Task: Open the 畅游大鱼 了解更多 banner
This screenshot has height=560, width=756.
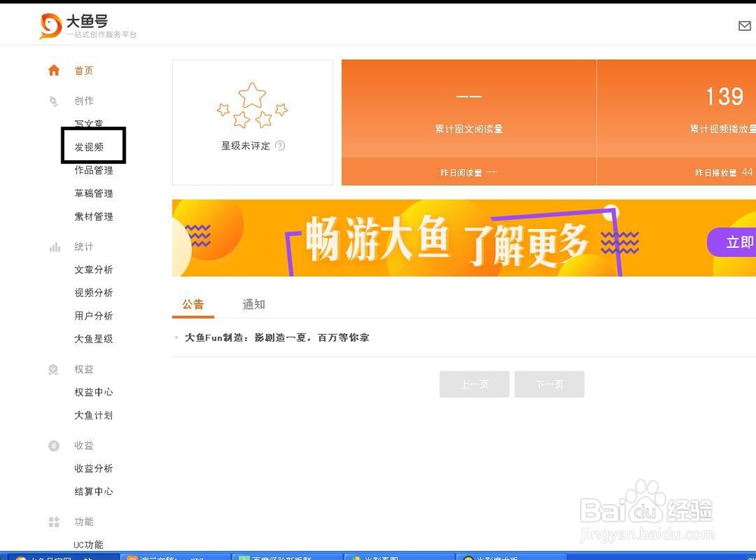Action: coord(464,238)
